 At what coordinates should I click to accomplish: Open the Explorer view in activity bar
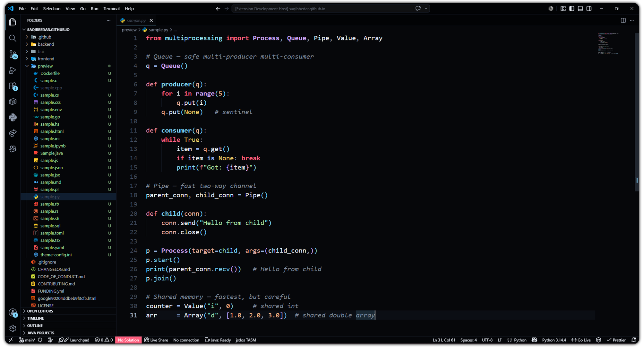coord(13,22)
